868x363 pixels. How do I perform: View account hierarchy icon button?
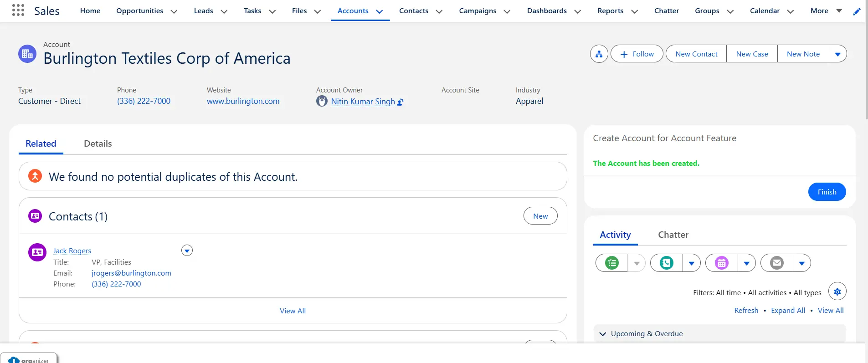(x=599, y=54)
